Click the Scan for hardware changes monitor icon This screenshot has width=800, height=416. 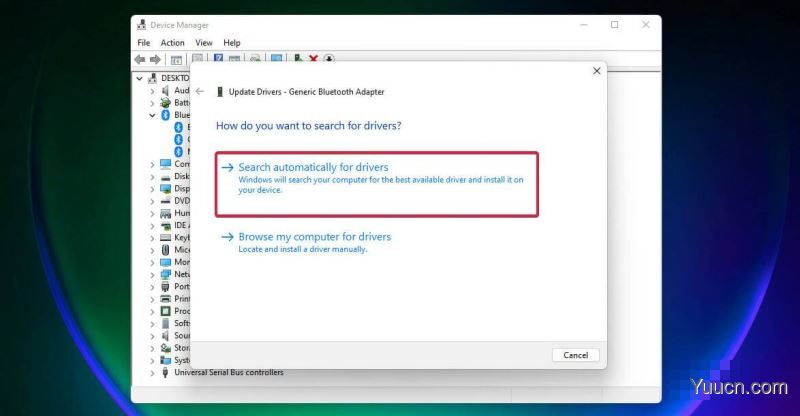tap(277, 58)
